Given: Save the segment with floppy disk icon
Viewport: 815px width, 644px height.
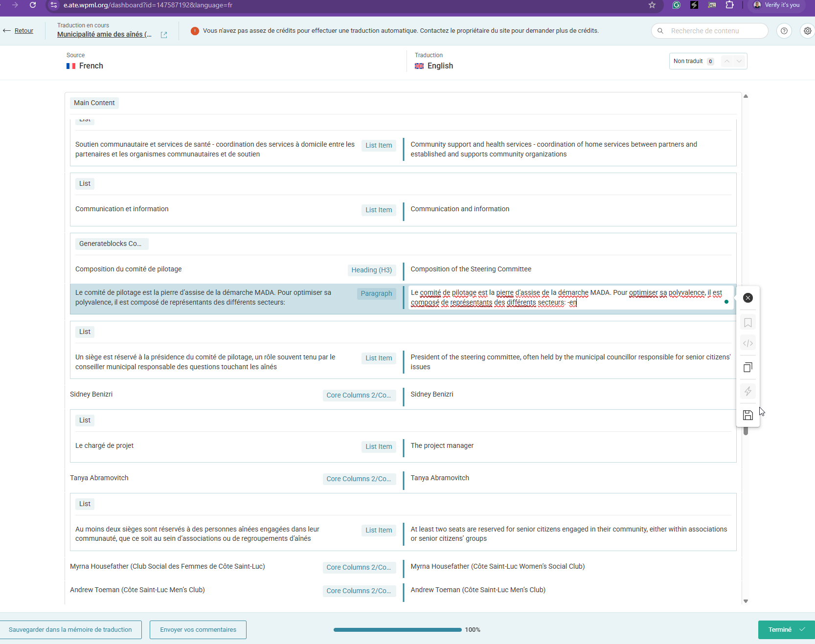Looking at the screenshot, I should pyautogui.click(x=748, y=415).
